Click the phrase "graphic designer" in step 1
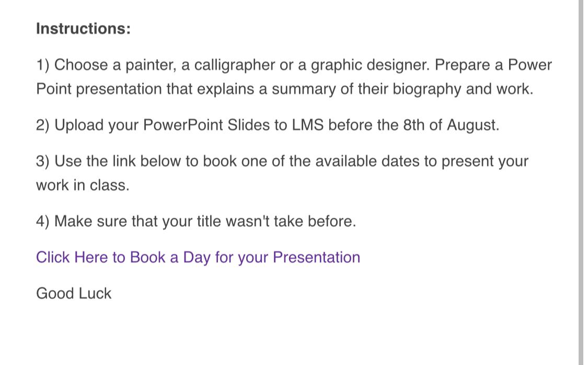 point(370,65)
